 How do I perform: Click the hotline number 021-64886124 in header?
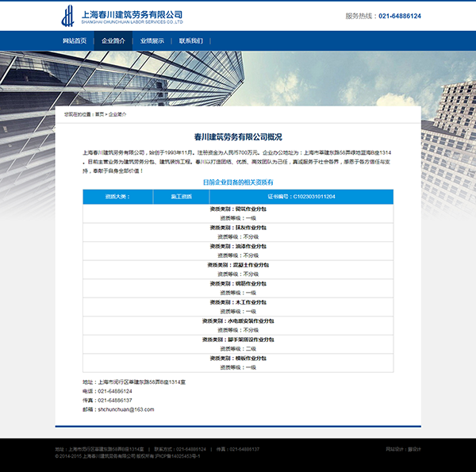coord(400,16)
